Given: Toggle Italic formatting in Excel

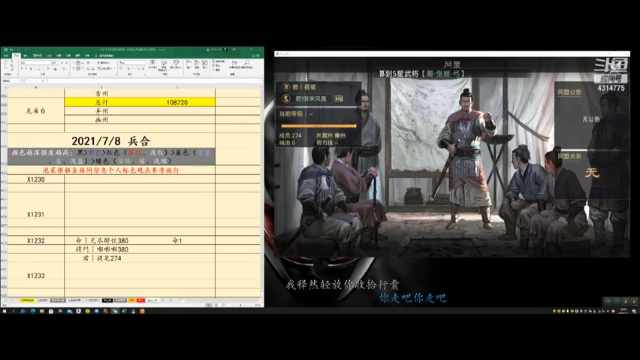Looking at the screenshot, I should click(x=26, y=69).
